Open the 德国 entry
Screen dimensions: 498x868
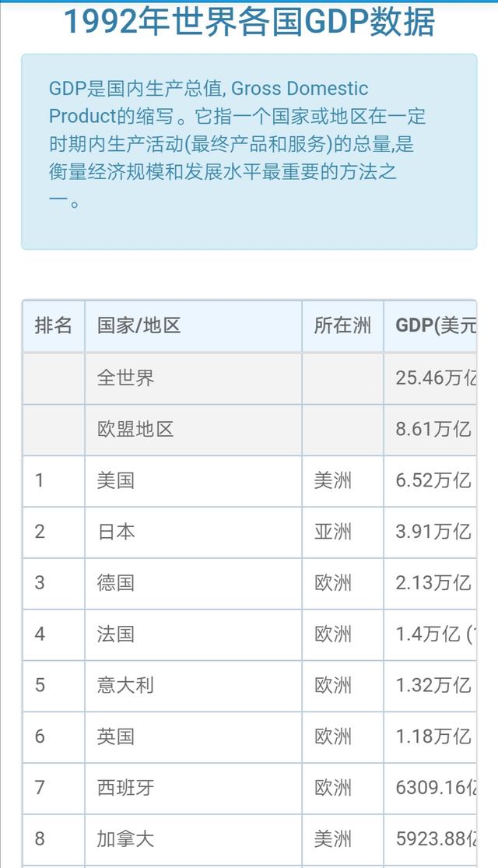(x=116, y=583)
